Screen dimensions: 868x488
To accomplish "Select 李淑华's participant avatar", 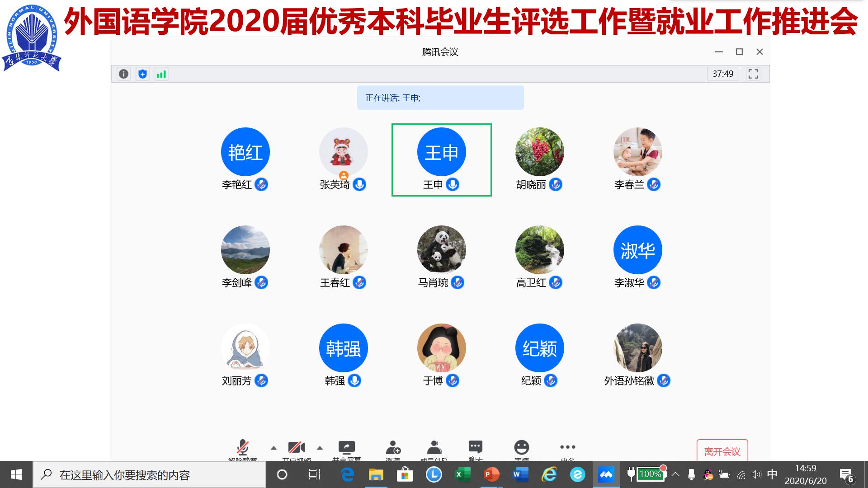I will click(637, 250).
